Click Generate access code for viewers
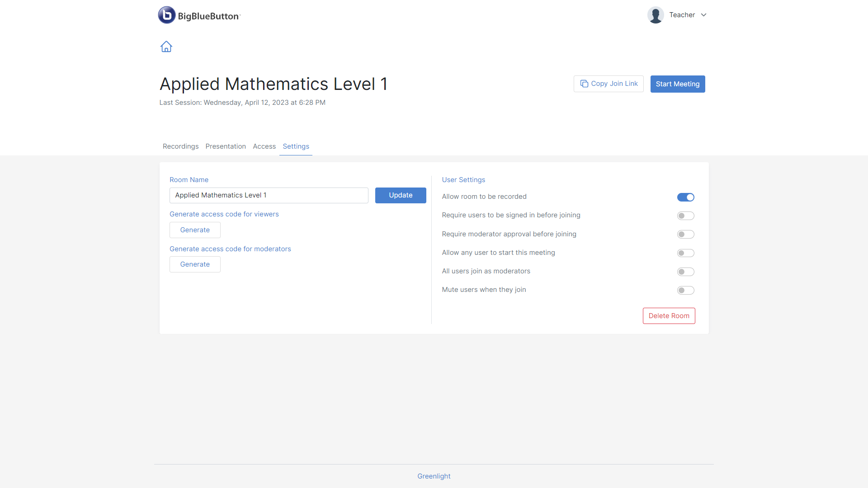 [224, 214]
